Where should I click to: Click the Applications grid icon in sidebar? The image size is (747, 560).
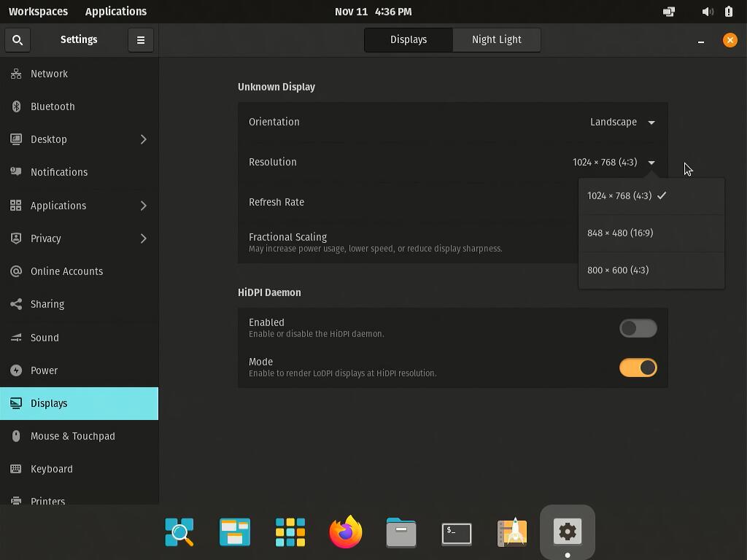click(x=16, y=205)
